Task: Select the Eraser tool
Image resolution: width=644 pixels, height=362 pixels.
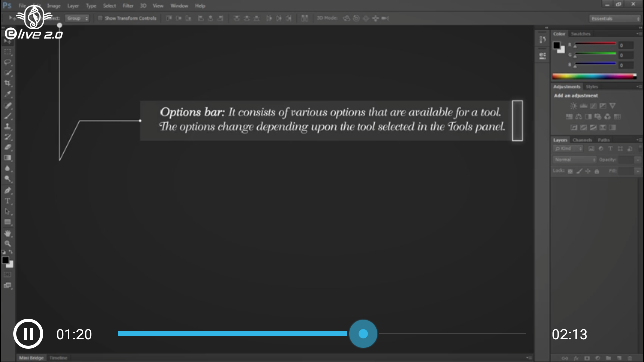Action: 8,147
